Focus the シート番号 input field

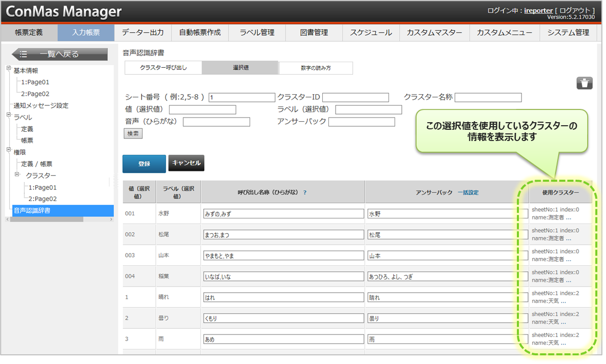click(241, 97)
